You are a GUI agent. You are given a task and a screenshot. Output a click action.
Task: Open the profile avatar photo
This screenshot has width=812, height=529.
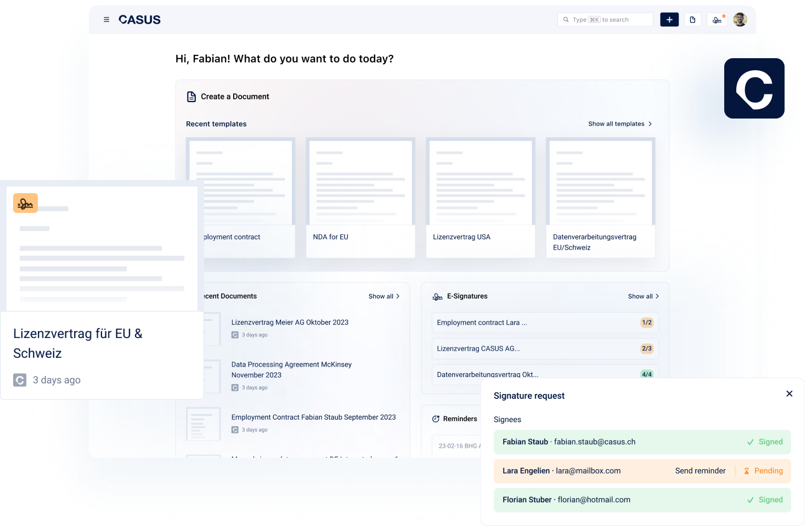point(740,19)
